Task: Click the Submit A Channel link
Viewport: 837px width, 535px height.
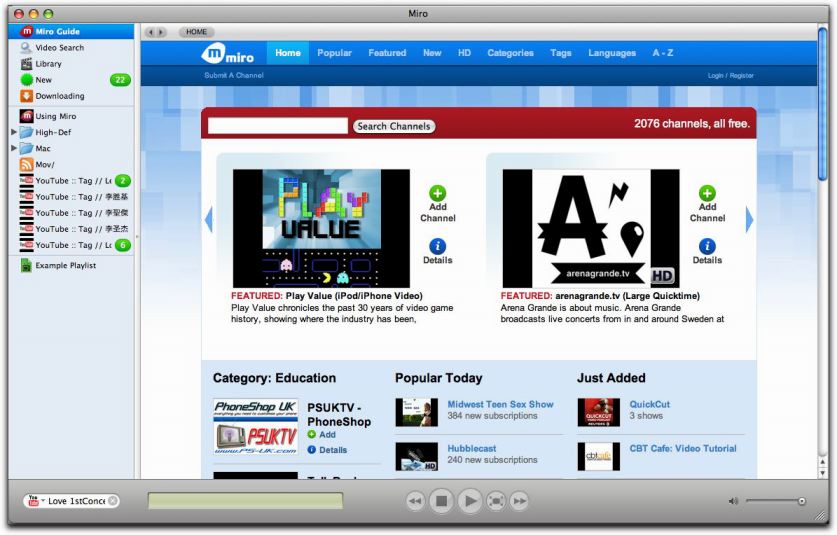Action: point(234,75)
